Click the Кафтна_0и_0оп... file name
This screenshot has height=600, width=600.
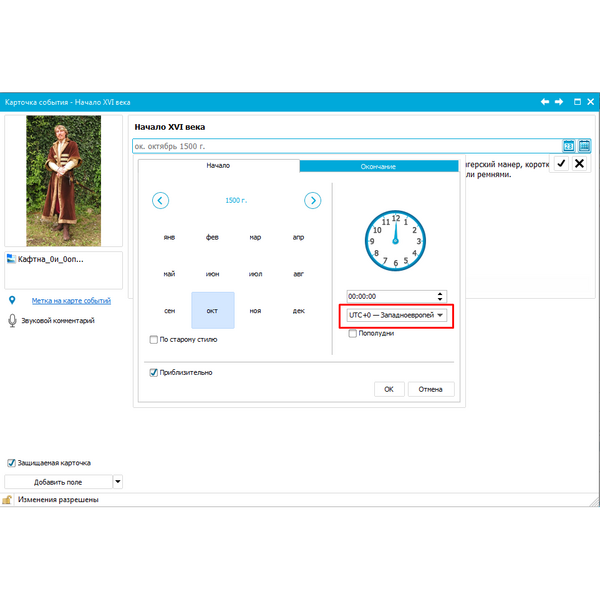click(51, 259)
